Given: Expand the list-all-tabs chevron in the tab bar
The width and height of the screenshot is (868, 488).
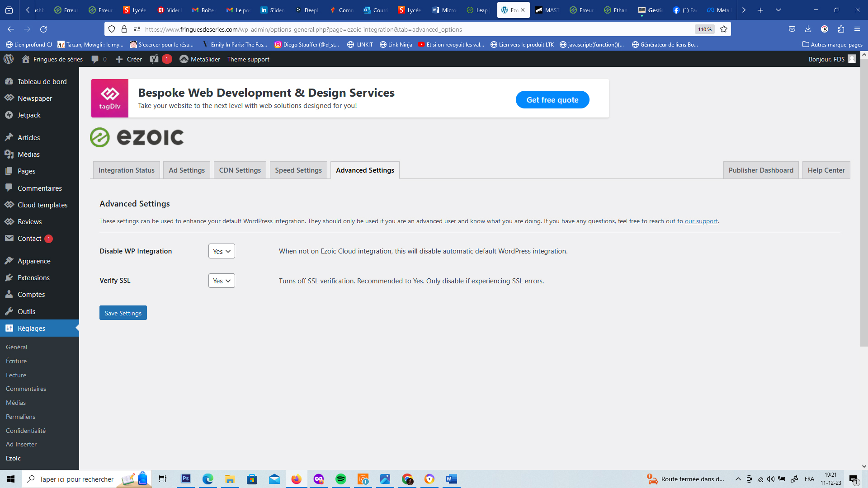Looking at the screenshot, I should click(778, 10).
